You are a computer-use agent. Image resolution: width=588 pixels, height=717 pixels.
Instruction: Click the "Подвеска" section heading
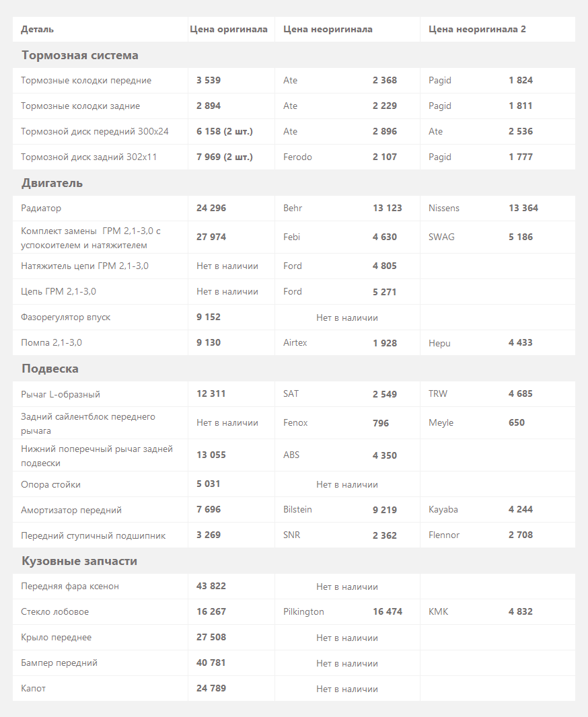point(50,369)
